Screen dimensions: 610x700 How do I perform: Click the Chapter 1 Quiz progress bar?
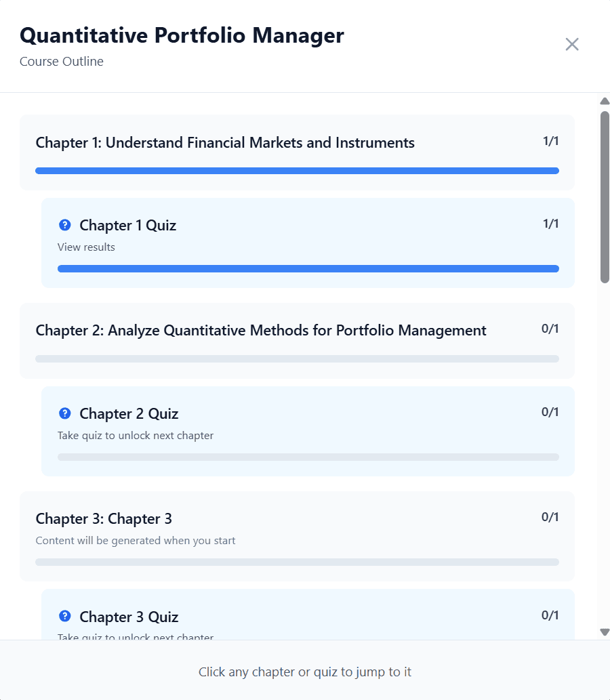click(308, 268)
